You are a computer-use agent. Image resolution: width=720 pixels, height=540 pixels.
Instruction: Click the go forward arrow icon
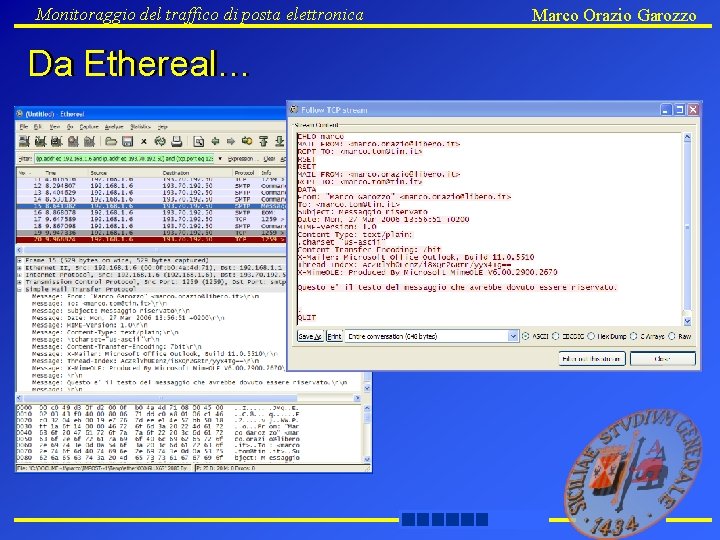231,141
